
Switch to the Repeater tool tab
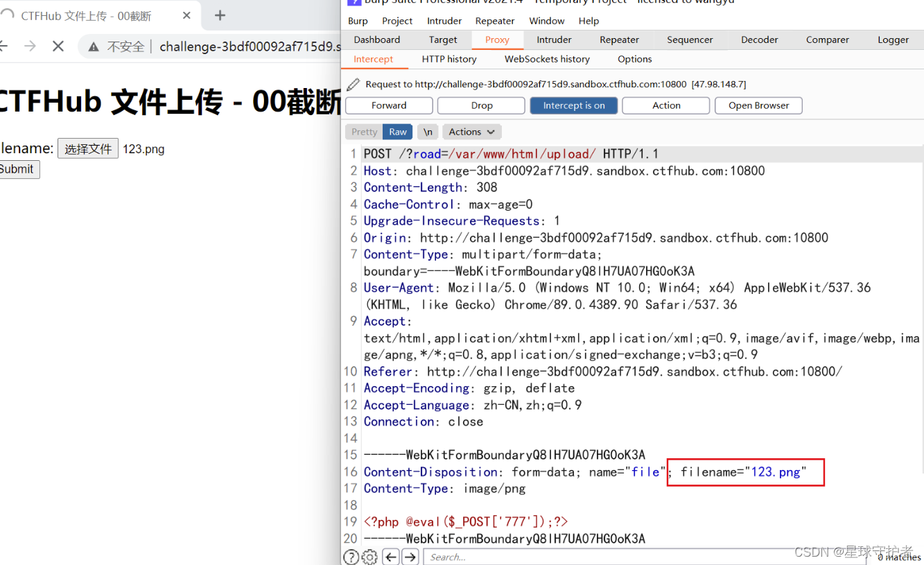(x=620, y=40)
